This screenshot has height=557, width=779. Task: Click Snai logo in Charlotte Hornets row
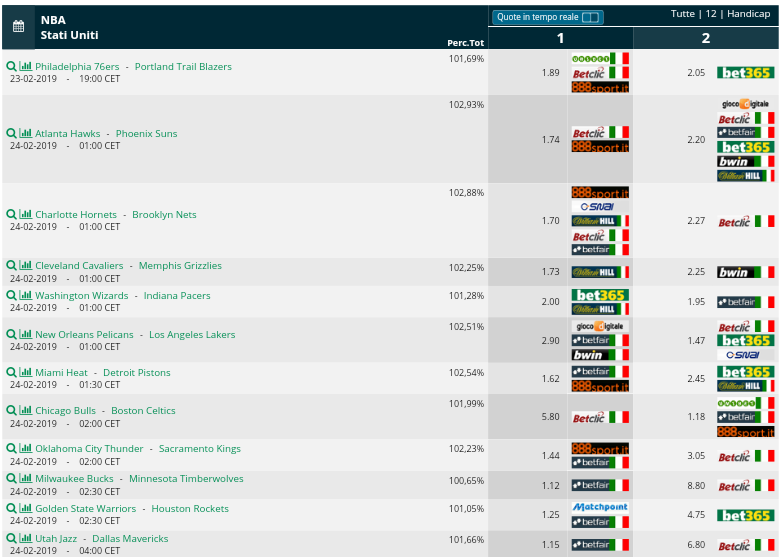(600, 207)
